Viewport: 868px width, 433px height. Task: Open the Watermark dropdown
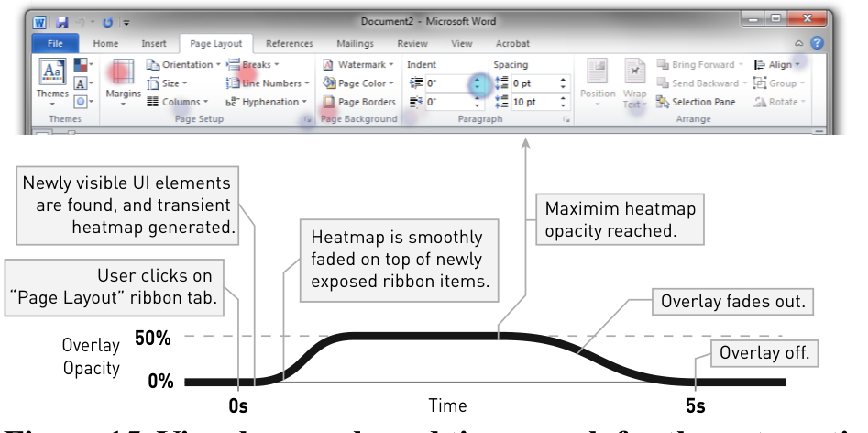pos(358,65)
